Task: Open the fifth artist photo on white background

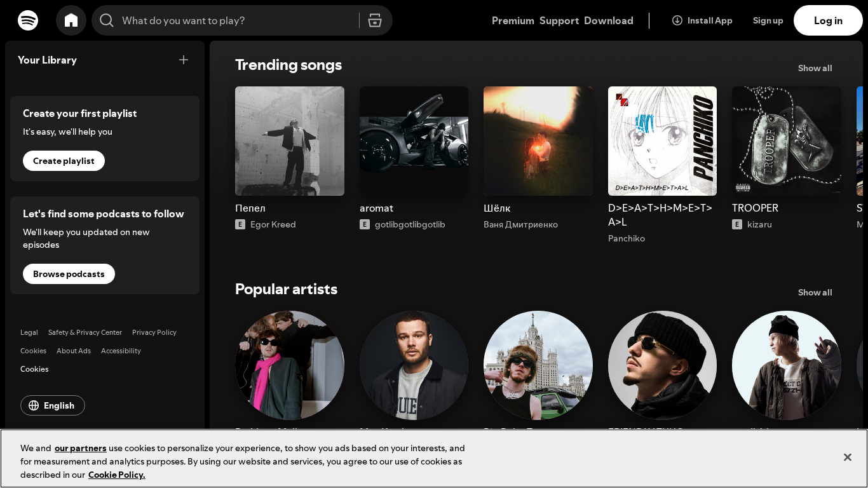Action: (x=787, y=365)
